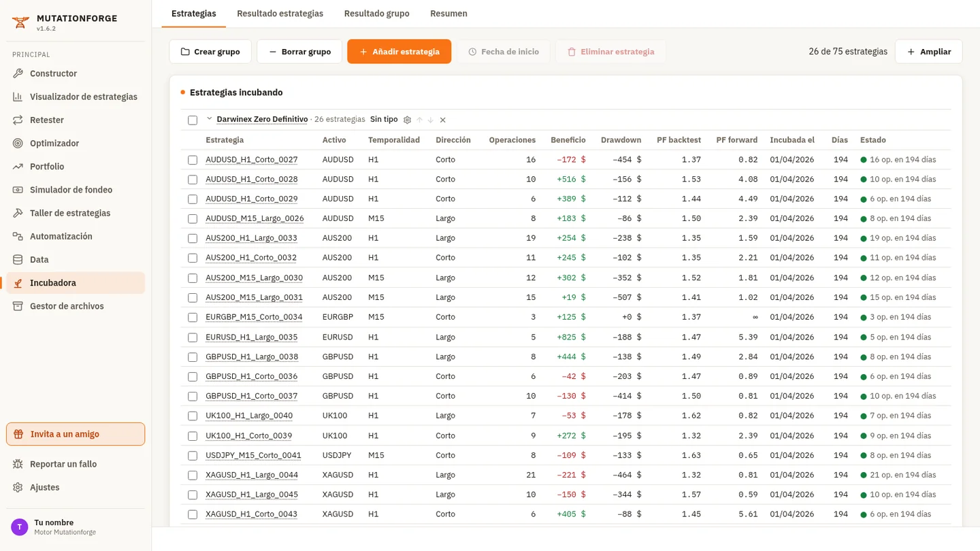Sort by the PF forward column header
The width and height of the screenshot is (980, 551).
point(736,140)
